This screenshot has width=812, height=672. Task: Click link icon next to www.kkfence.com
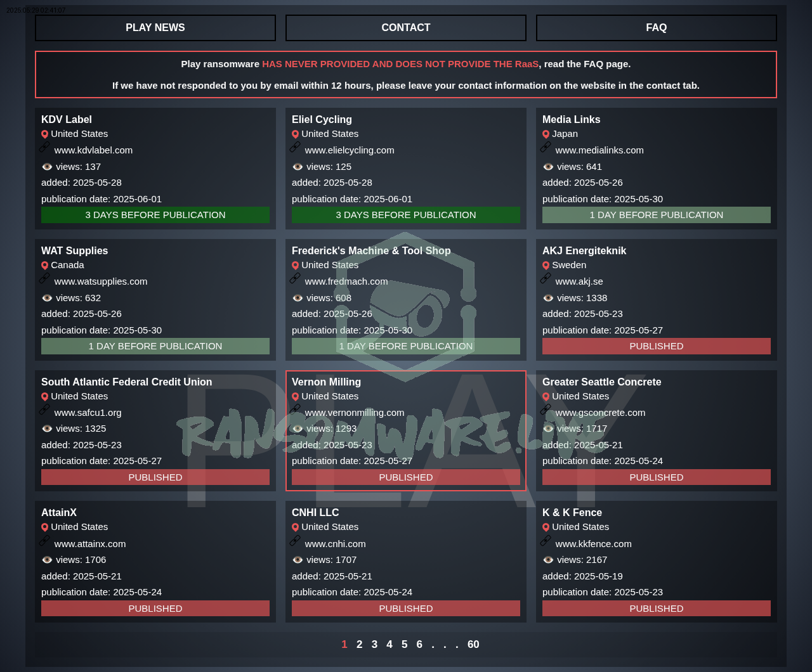(546, 541)
